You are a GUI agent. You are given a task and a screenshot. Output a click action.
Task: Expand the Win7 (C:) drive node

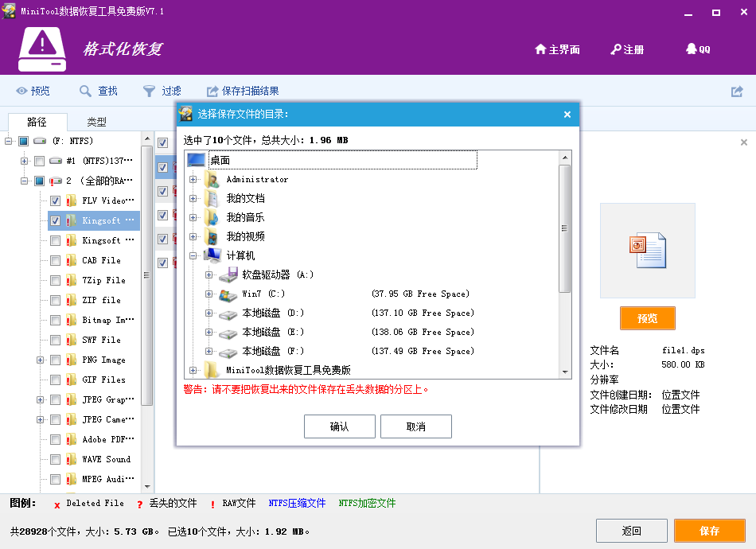click(209, 294)
